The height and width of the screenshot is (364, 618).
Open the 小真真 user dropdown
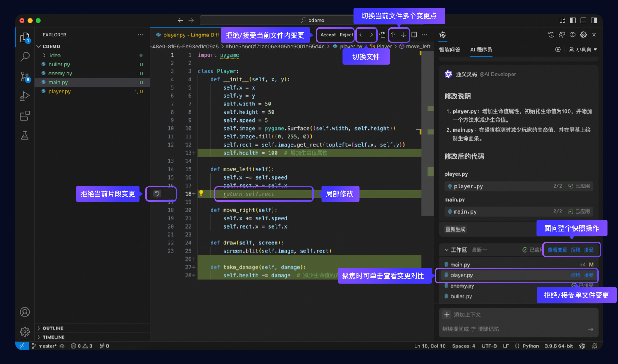(x=583, y=50)
